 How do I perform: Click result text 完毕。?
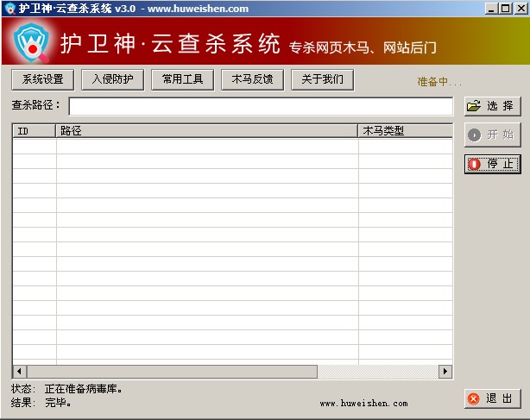click(x=58, y=403)
